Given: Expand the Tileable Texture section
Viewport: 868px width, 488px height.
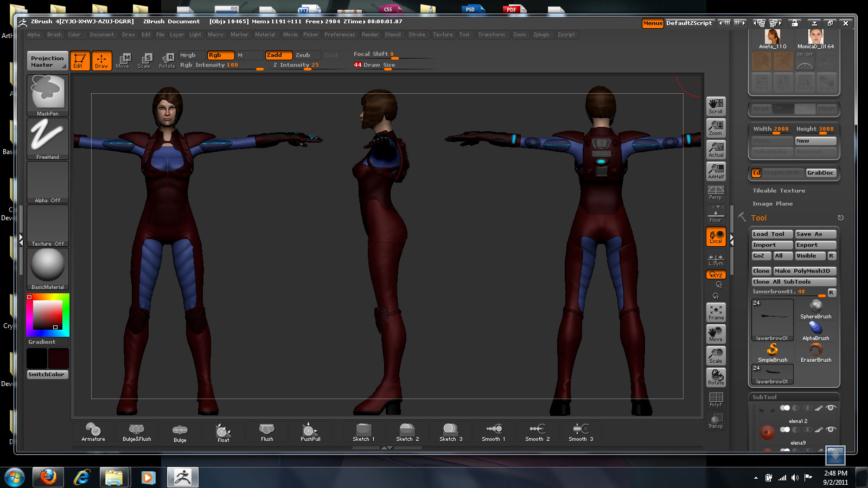Looking at the screenshot, I should click(x=778, y=191).
